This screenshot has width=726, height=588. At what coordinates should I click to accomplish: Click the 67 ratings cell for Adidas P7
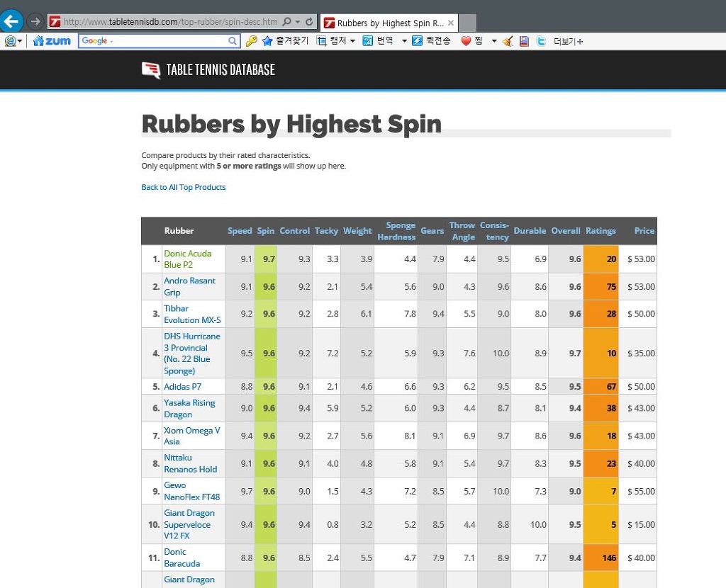(x=601, y=387)
